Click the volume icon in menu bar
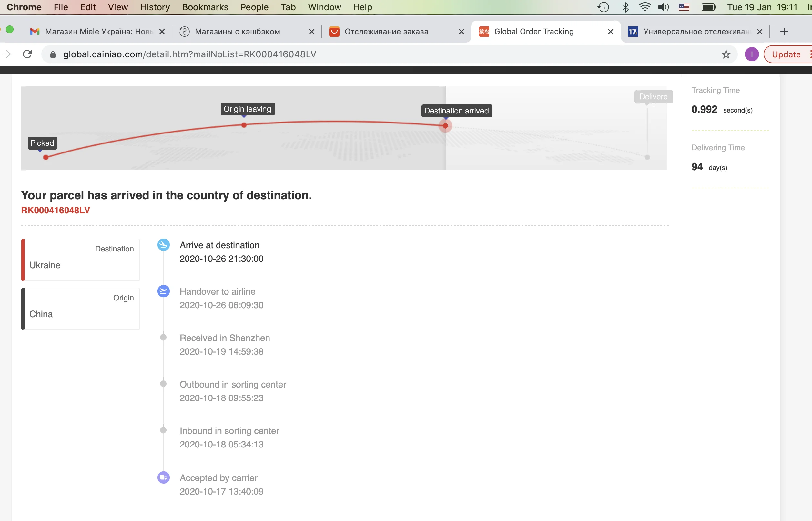Image resolution: width=812 pixels, height=521 pixels. coord(663,7)
